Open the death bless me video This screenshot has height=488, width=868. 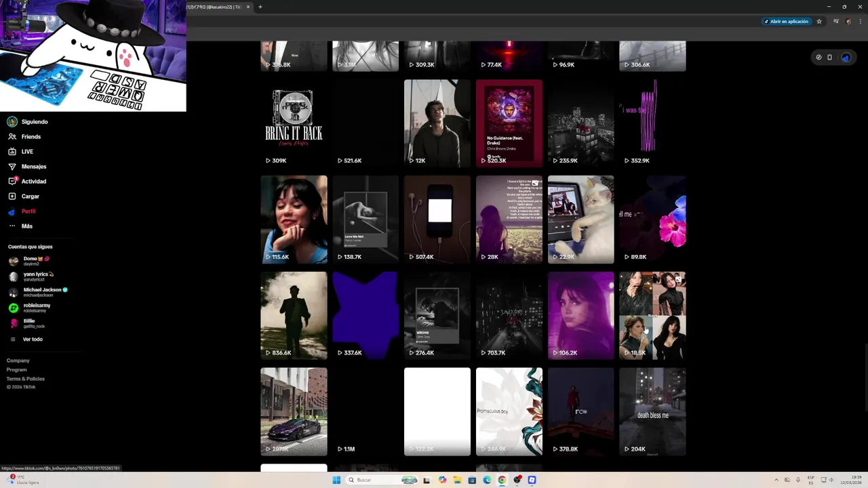[x=652, y=412]
